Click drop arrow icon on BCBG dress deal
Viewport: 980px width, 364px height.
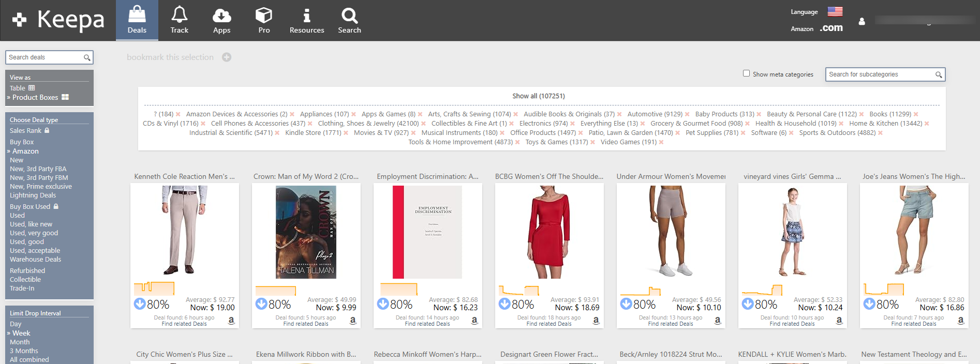pos(504,304)
